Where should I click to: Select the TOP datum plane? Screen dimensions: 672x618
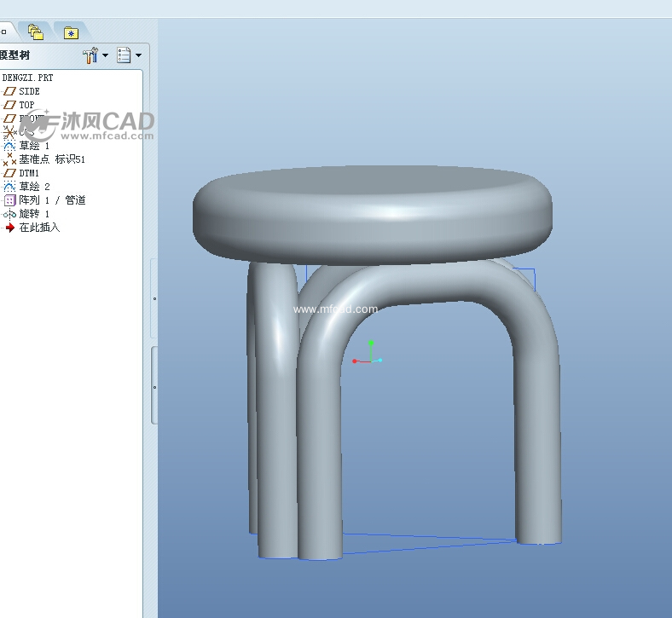click(x=26, y=105)
